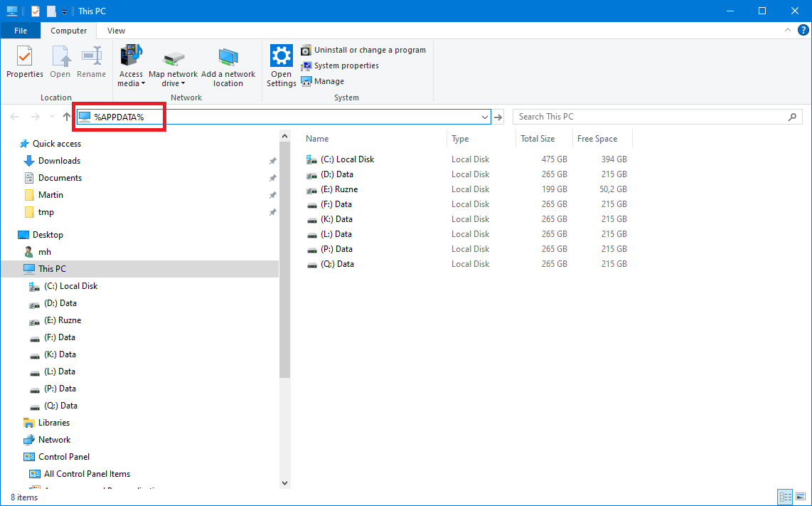Switch to details view button
Image resolution: width=812 pixels, height=506 pixels.
pyautogui.click(x=786, y=497)
